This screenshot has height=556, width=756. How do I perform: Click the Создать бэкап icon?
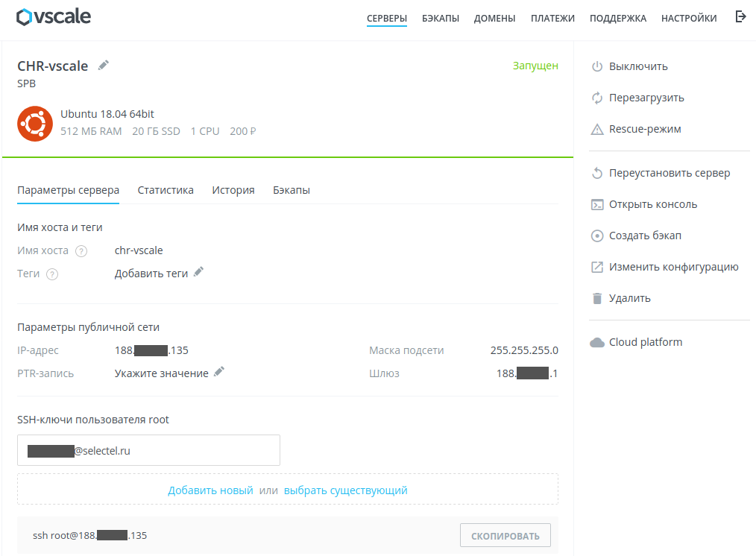596,236
